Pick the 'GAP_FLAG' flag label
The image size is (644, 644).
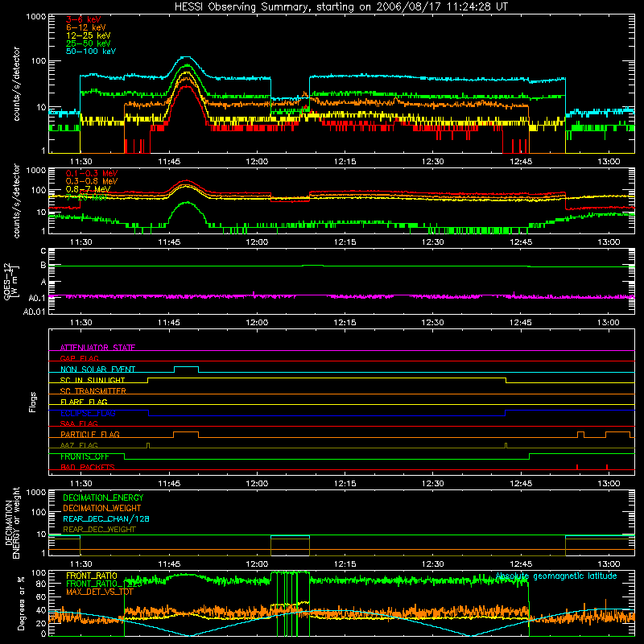79,358
